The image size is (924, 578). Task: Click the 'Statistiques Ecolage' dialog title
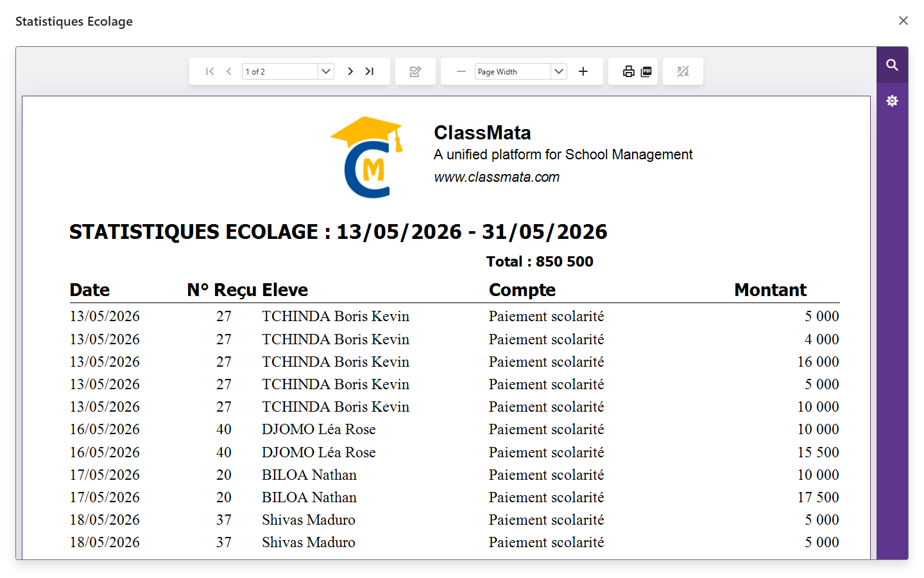click(x=74, y=21)
